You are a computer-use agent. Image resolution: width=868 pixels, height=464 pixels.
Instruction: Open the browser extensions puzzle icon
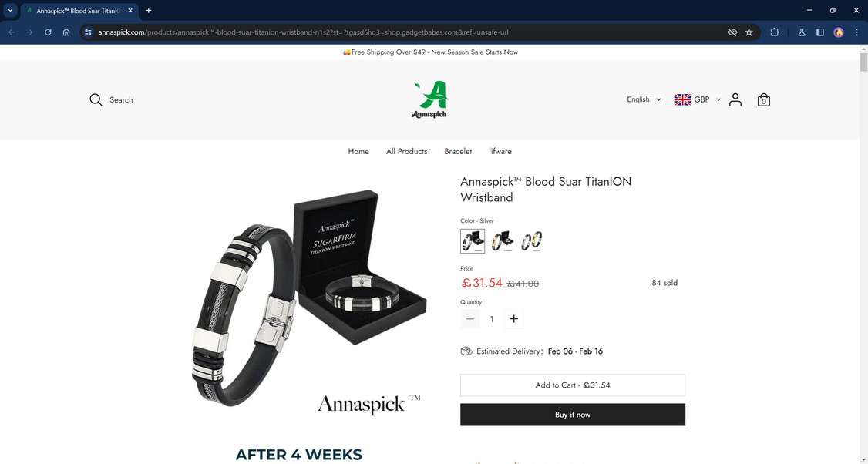point(775,32)
